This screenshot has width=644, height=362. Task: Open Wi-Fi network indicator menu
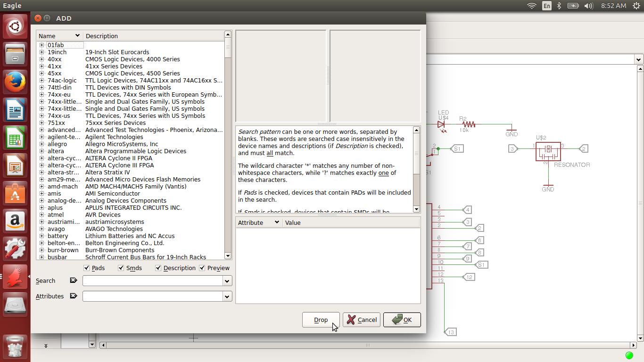(x=531, y=6)
